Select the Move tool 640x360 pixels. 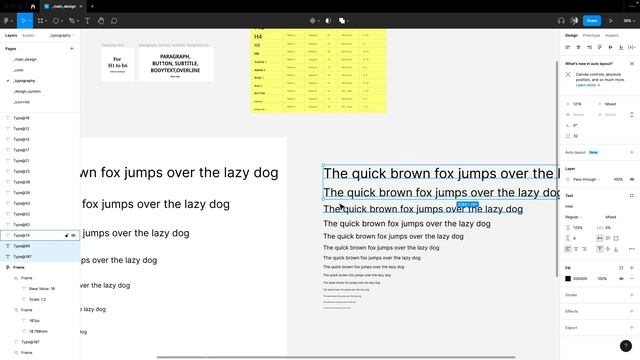click(x=24, y=20)
